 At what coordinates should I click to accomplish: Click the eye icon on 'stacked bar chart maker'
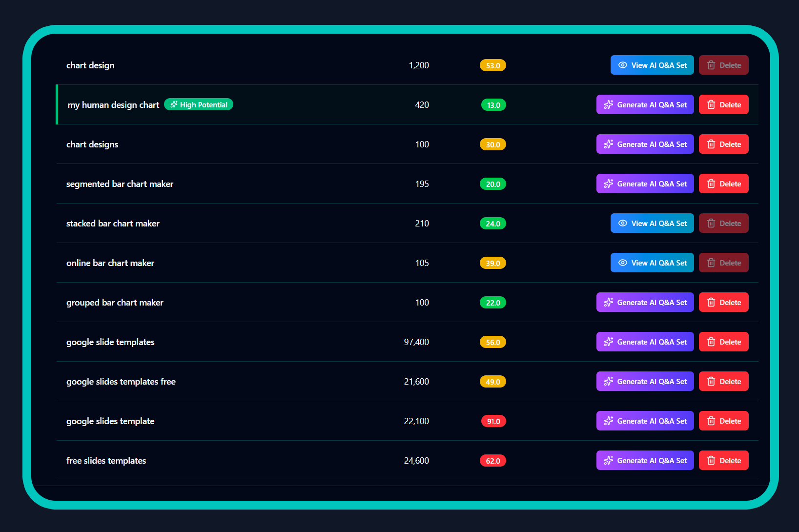click(x=623, y=223)
